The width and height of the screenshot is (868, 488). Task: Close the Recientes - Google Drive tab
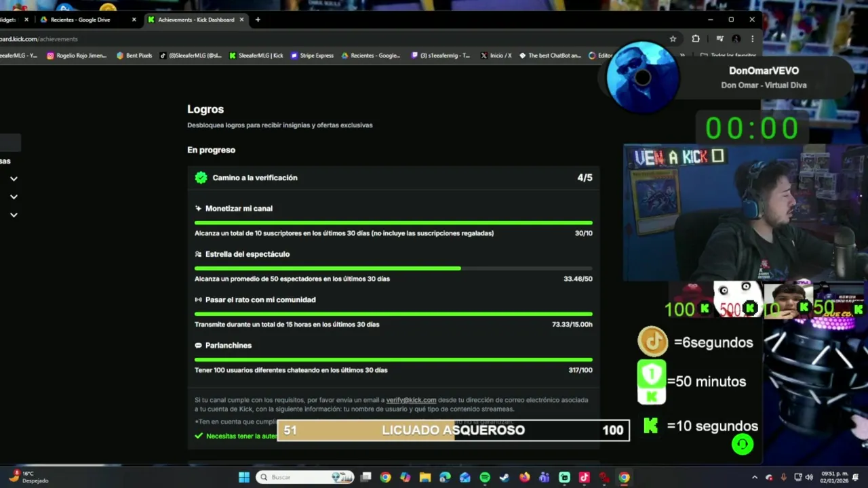pyautogui.click(x=134, y=20)
